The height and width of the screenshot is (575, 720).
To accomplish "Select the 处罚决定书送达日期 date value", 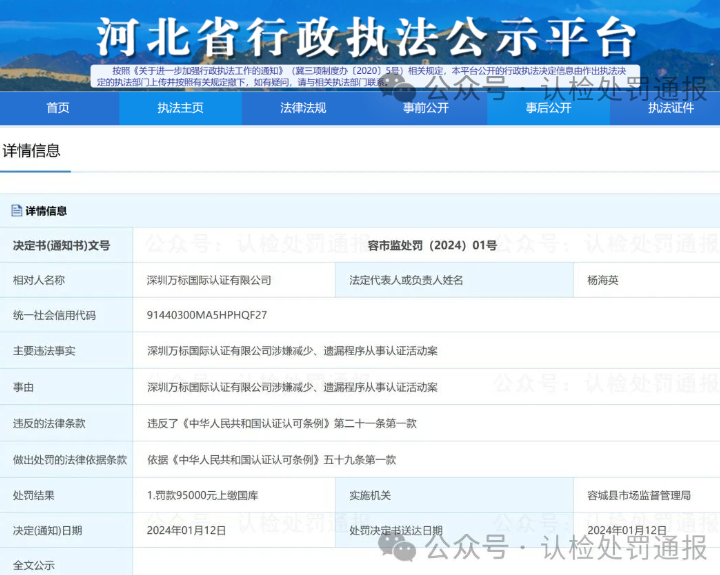I will (627, 530).
